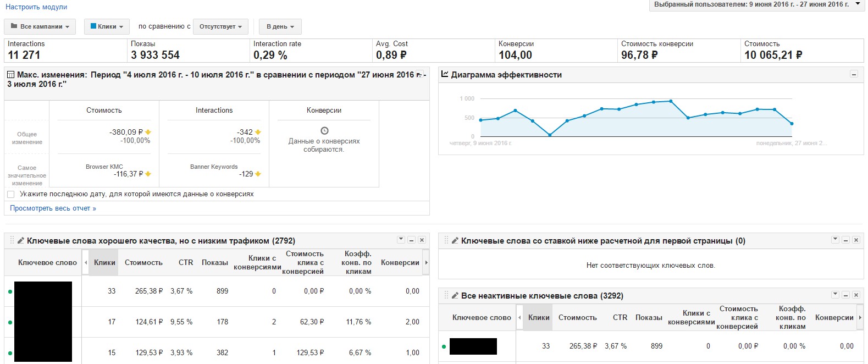Remove the 'Все неактивные ключевые слова' module
Viewport: 868px width, 364px height.
tap(856, 295)
